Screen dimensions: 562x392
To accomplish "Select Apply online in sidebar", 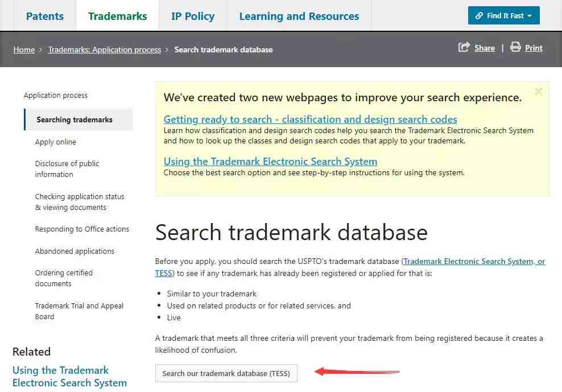I will point(56,142).
